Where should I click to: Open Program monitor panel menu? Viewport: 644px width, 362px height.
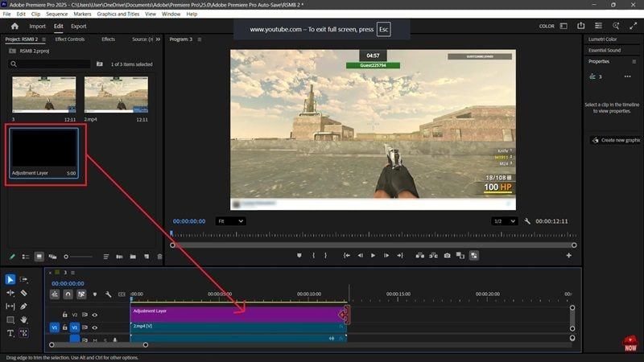click(200, 39)
